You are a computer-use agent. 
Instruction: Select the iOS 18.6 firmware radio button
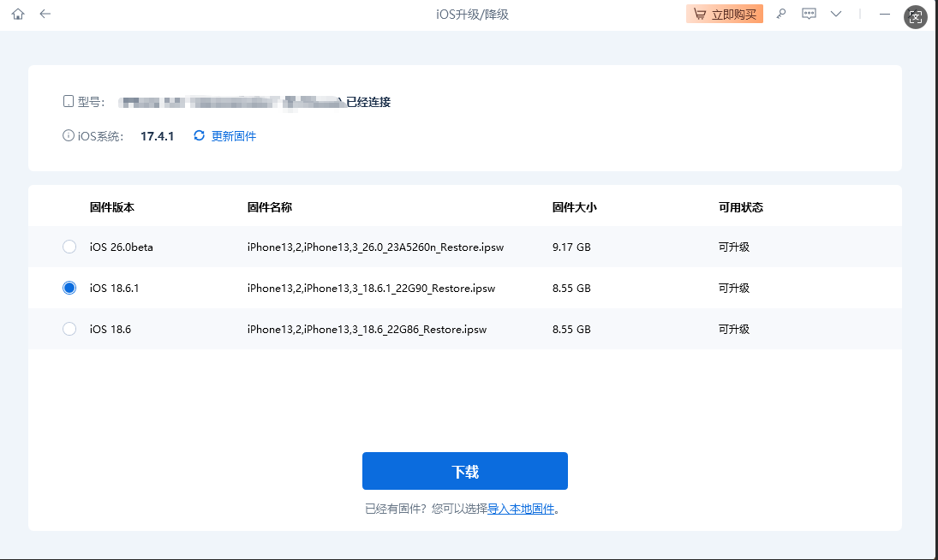[x=69, y=329]
